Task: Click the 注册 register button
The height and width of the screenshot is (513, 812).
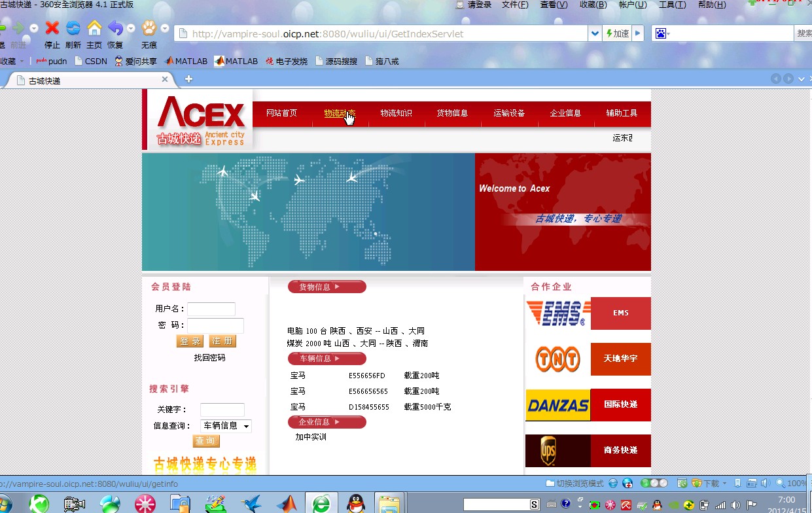Action: 222,342
